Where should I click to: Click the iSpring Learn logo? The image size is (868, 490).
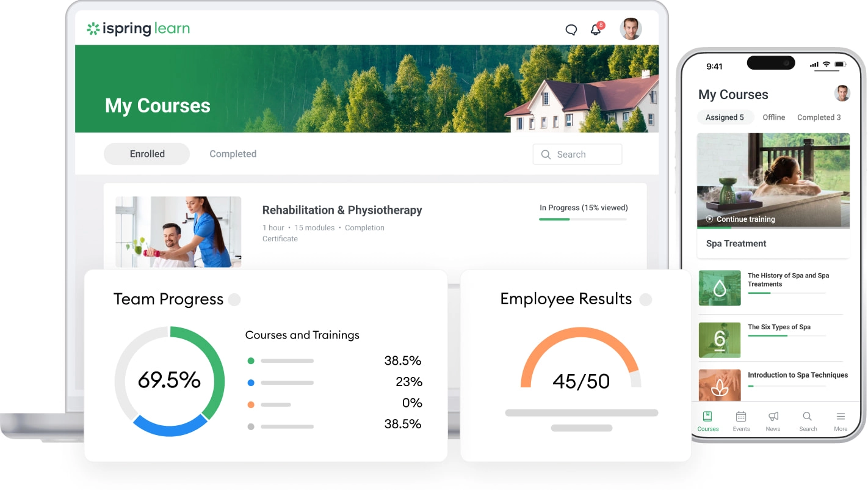coord(138,28)
